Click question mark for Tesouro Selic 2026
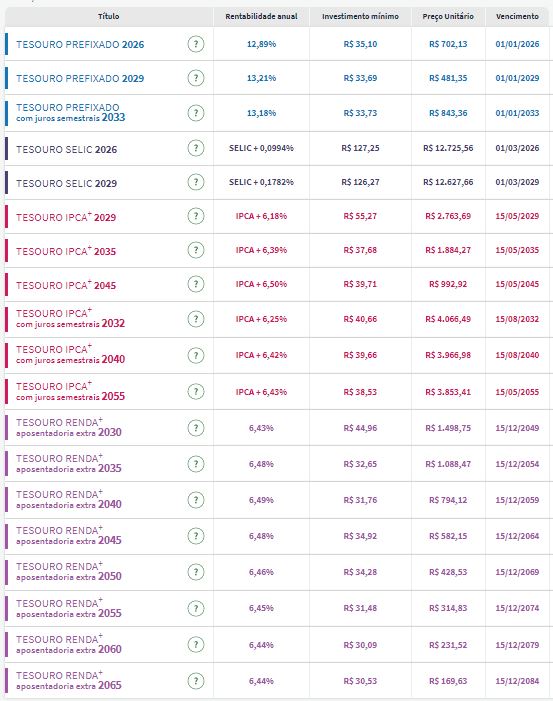This screenshot has width=553, height=701. point(196,148)
